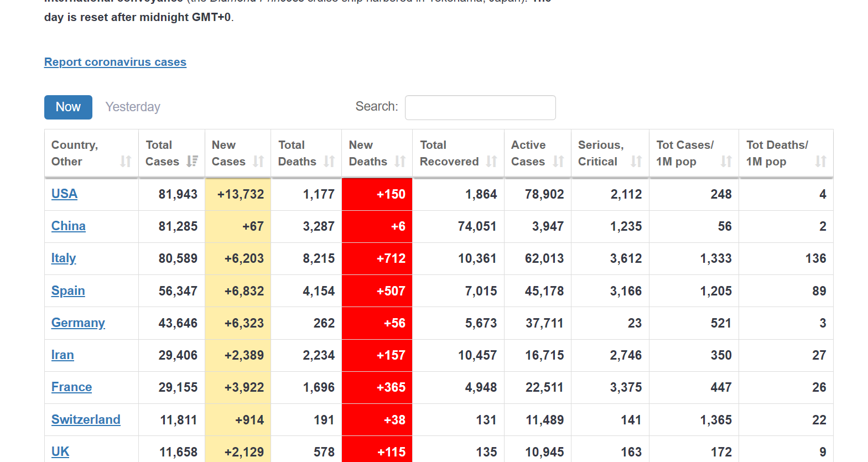Open the USA country link
868x462 pixels.
click(64, 194)
